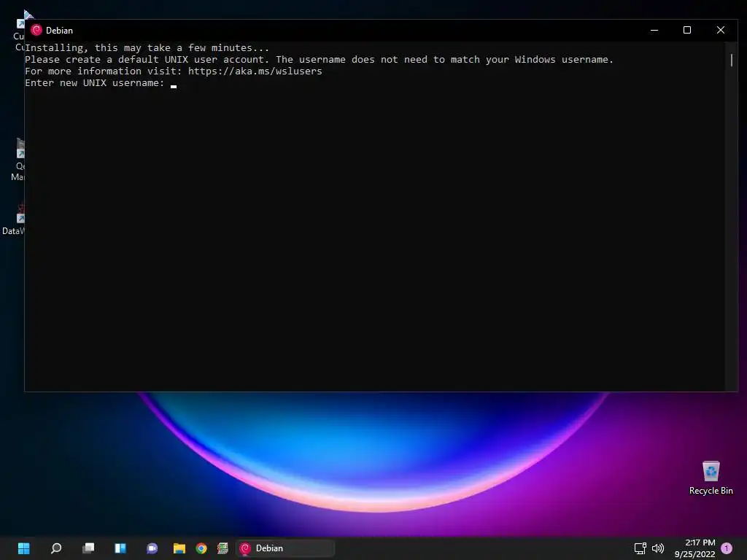Activate Debian taskbar button
This screenshot has width=747, height=560.
pyautogui.click(x=285, y=548)
